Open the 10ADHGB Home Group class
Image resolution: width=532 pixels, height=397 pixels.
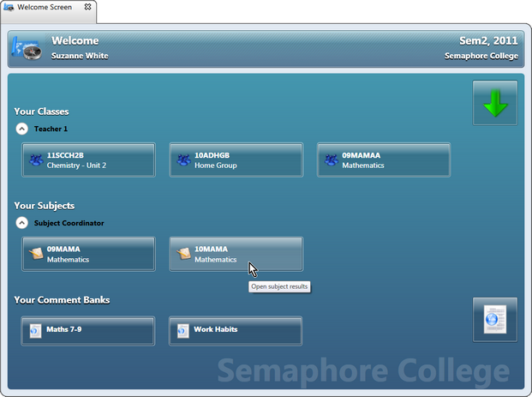pos(236,160)
